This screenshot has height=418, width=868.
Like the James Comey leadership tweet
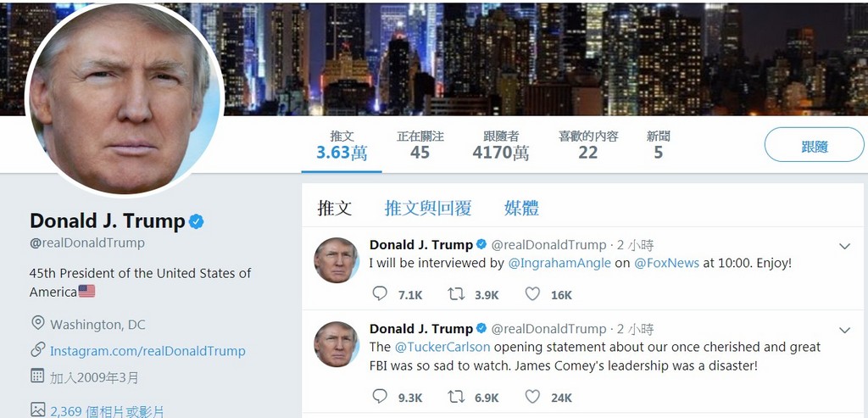coord(532,396)
